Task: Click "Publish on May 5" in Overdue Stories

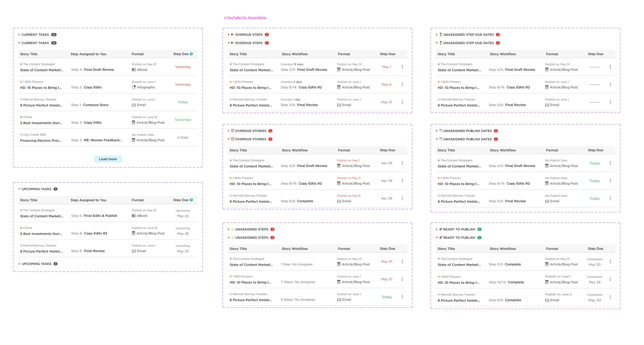Action: 349,178
